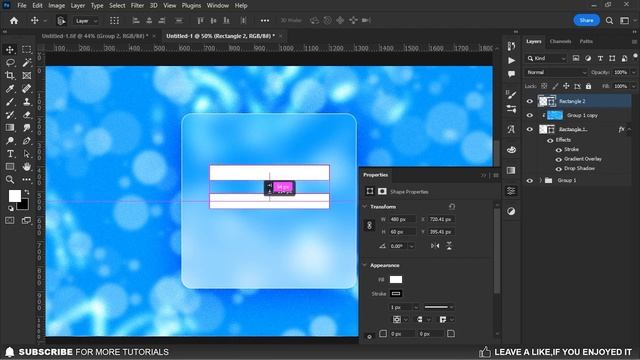Viewport: 640px width, 360px height.
Task: Expand the Group 1 folder
Action: tap(540, 180)
